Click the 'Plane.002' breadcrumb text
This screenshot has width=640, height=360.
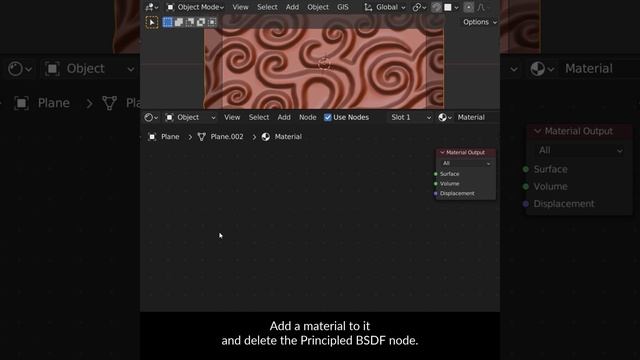[x=227, y=137]
